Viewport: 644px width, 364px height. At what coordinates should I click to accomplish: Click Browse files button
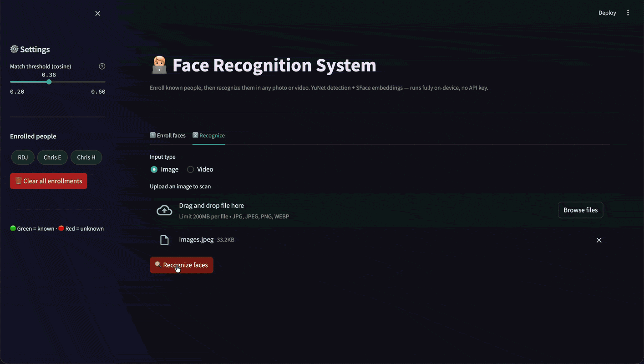pos(580,210)
